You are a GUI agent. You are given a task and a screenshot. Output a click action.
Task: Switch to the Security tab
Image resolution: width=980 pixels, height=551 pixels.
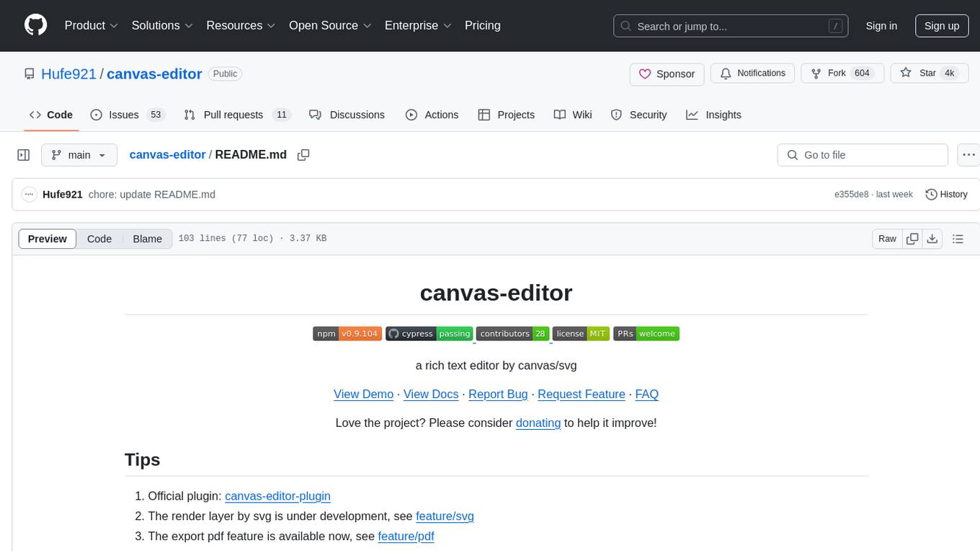638,115
